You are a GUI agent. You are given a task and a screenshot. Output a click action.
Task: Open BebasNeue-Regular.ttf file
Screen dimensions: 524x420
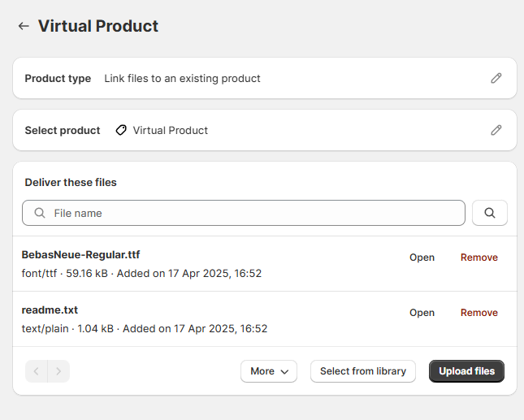[x=422, y=258]
